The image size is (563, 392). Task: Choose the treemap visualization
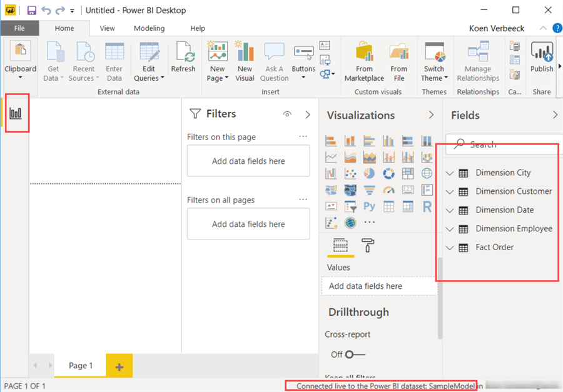pyautogui.click(x=408, y=173)
